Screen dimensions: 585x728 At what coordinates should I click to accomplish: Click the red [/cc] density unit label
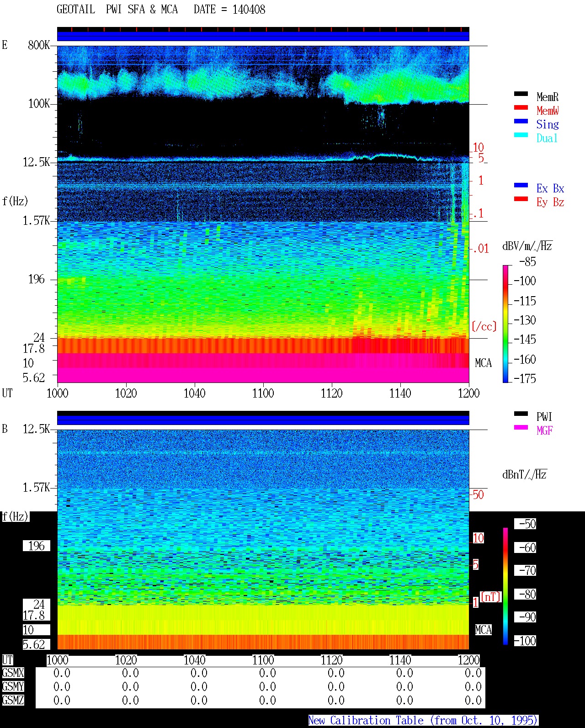click(484, 326)
